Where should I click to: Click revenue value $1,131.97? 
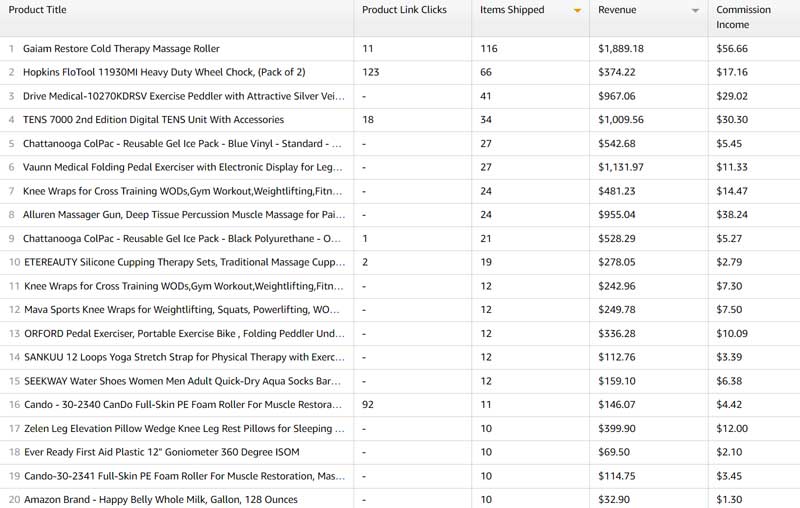coord(621,167)
